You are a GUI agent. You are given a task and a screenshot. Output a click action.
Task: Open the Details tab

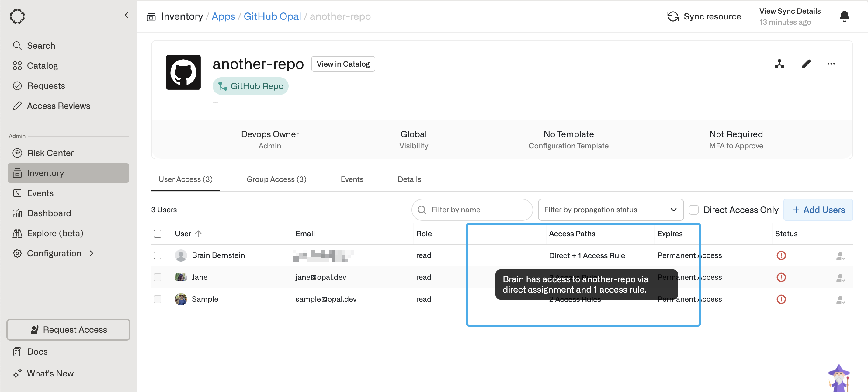click(x=409, y=179)
